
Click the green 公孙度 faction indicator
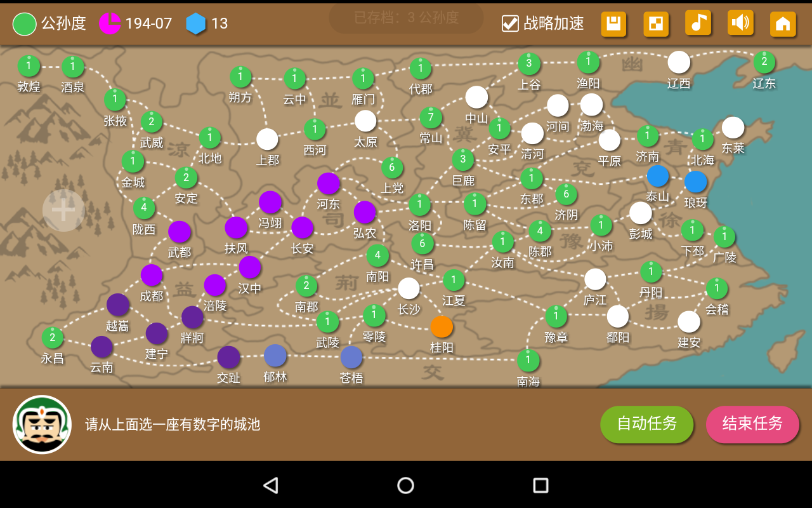(x=24, y=24)
